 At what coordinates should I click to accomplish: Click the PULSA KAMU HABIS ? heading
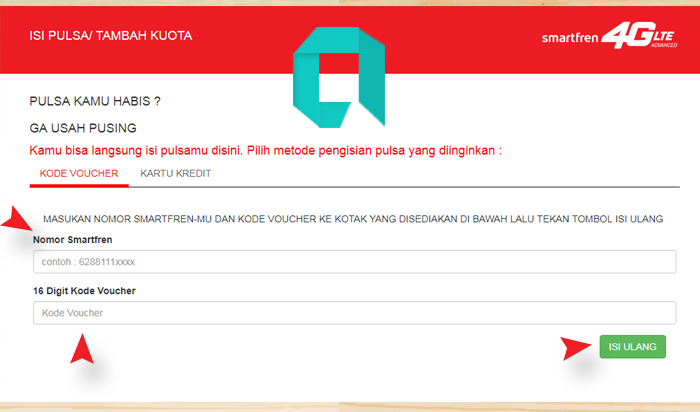point(95,101)
